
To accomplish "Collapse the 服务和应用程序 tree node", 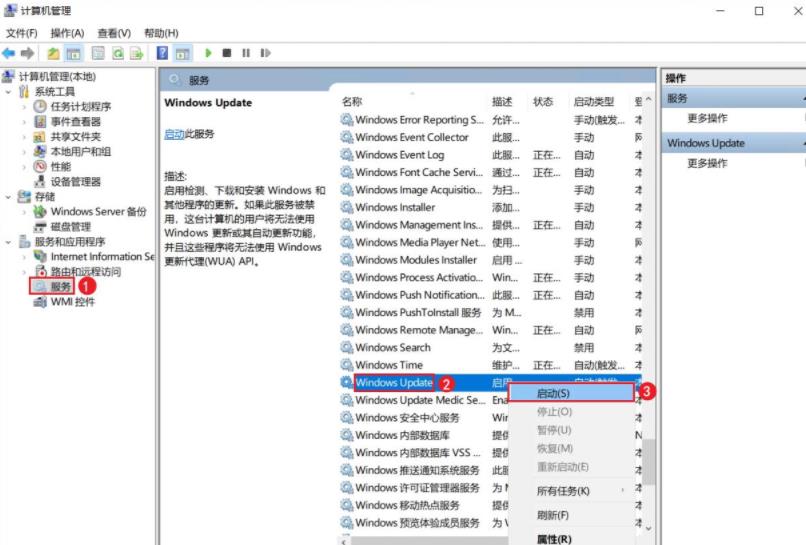I will tap(8, 242).
